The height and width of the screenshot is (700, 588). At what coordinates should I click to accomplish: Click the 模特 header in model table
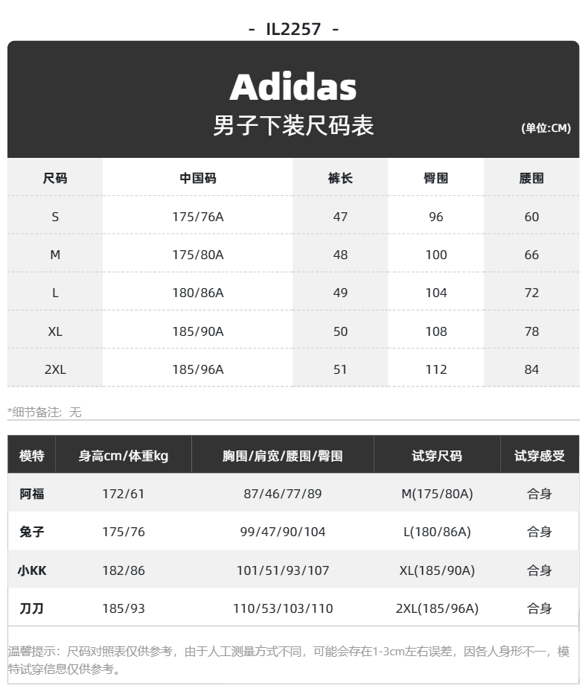tap(32, 456)
